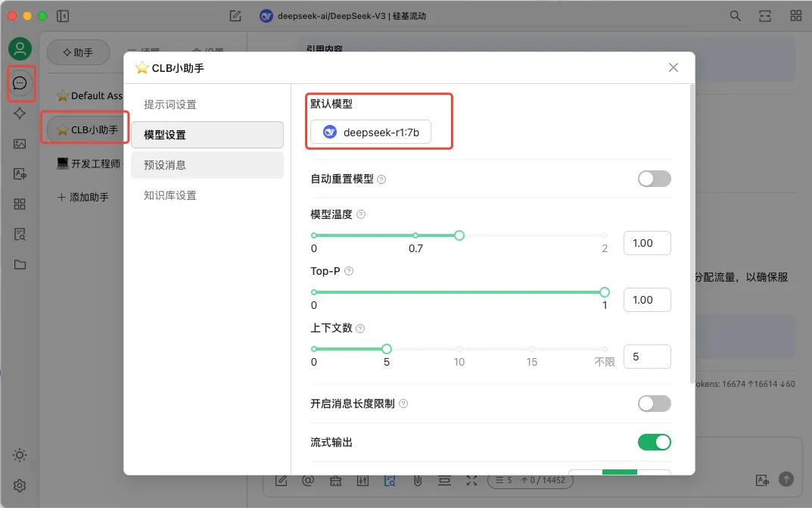Open the knowledge base sidebar icon

tap(20, 235)
